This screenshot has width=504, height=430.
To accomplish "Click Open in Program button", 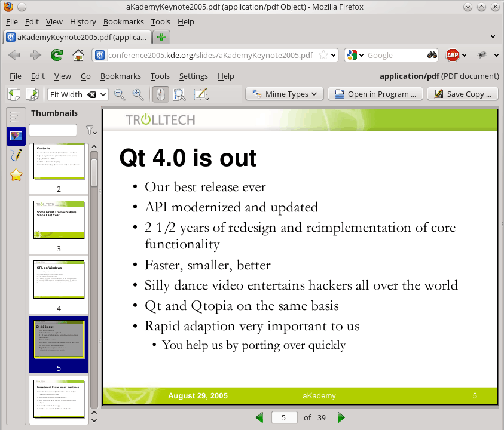I will (375, 94).
